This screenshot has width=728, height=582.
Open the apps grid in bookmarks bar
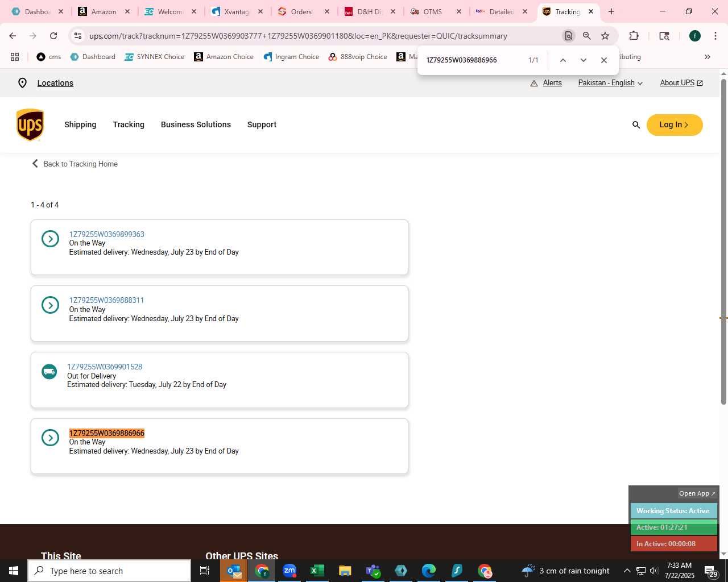point(15,57)
